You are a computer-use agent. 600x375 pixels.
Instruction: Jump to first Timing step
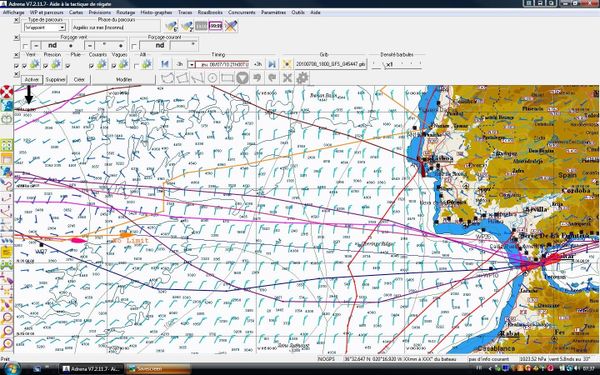[x=165, y=64]
